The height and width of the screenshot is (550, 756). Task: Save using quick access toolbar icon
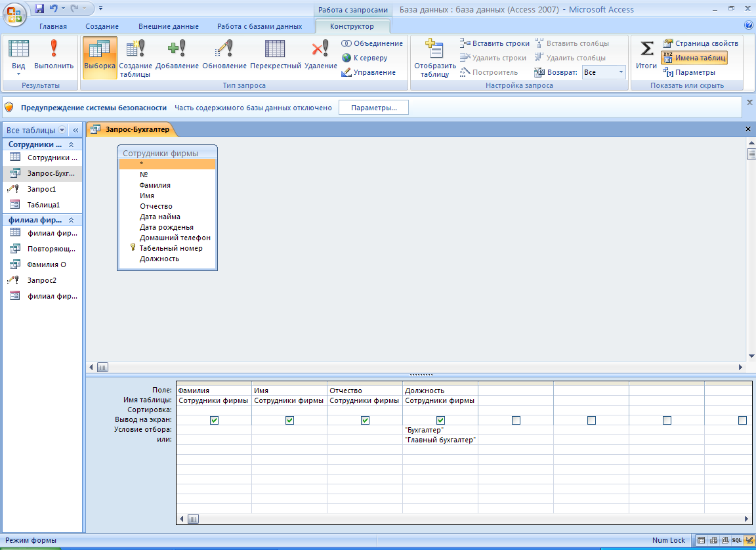point(40,8)
